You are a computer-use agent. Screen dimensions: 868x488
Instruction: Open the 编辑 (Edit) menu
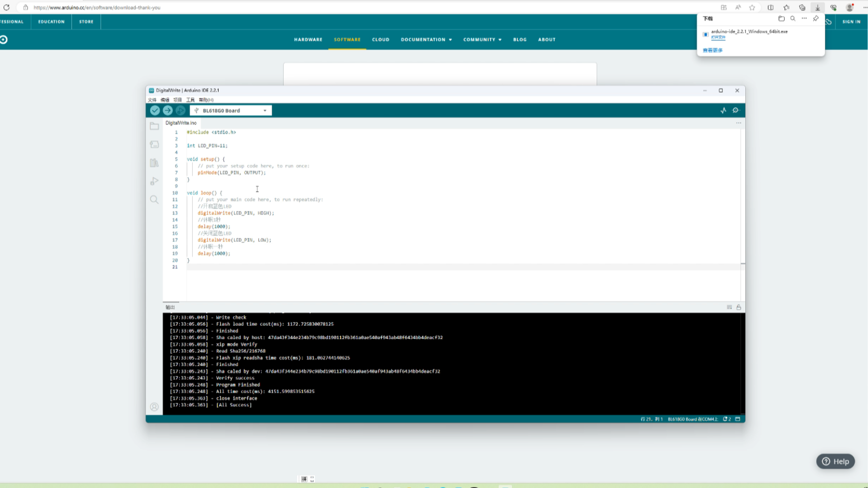coord(165,100)
